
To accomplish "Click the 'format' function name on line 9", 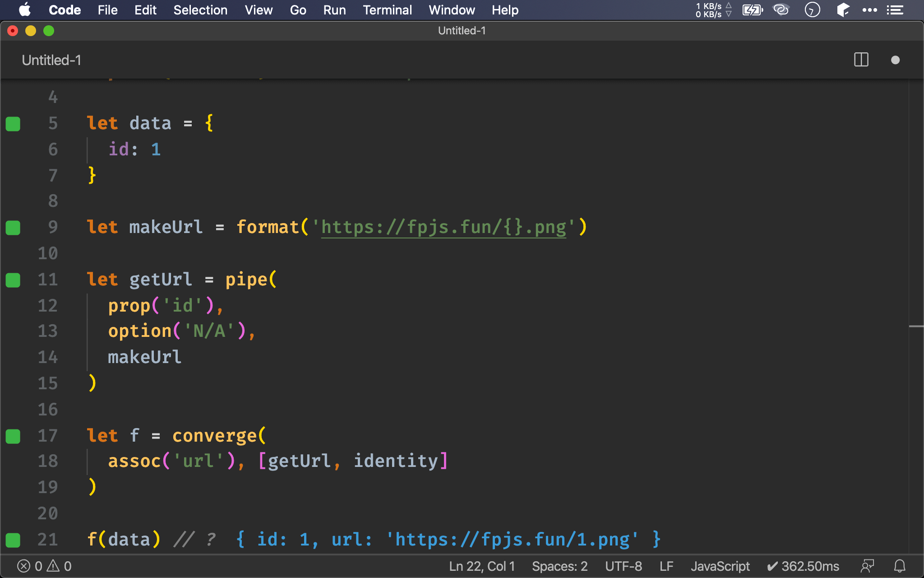I will (x=268, y=227).
